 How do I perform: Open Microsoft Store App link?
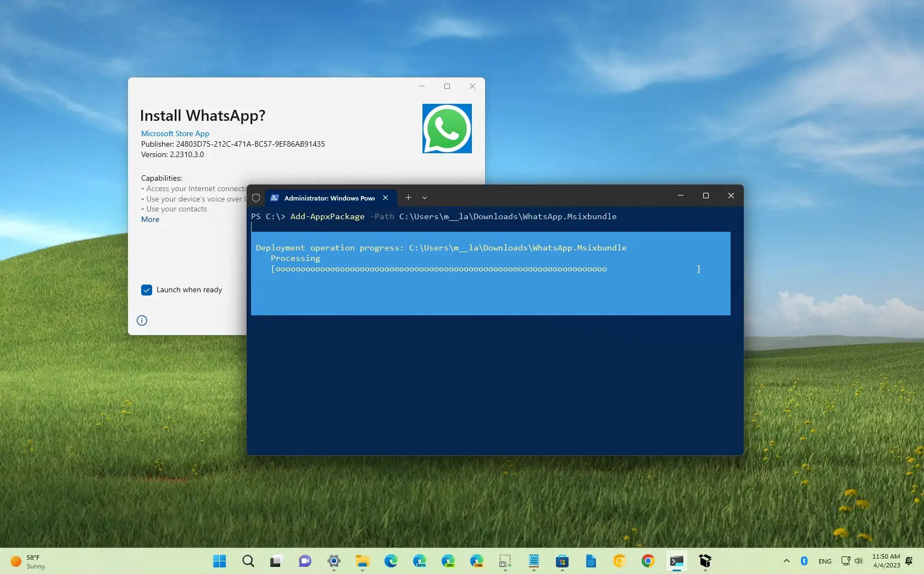175,133
